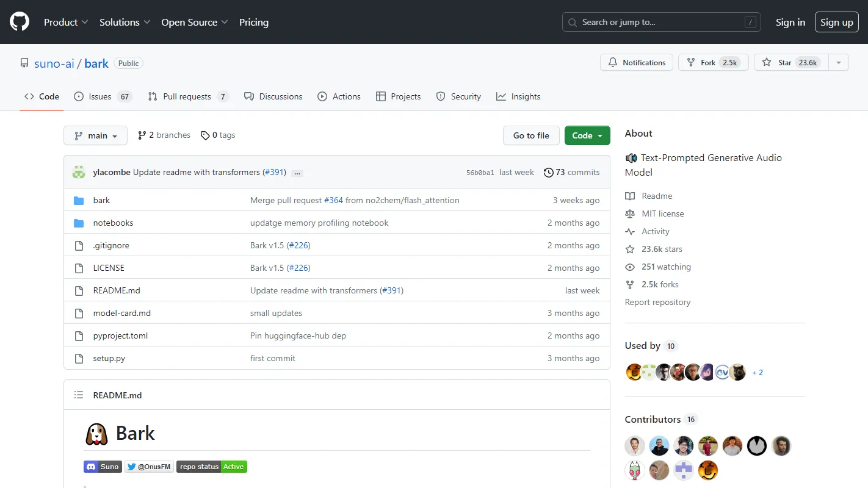Open the main branch dropdown
Screen dimensions: 868x488
(x=95, y=135)
